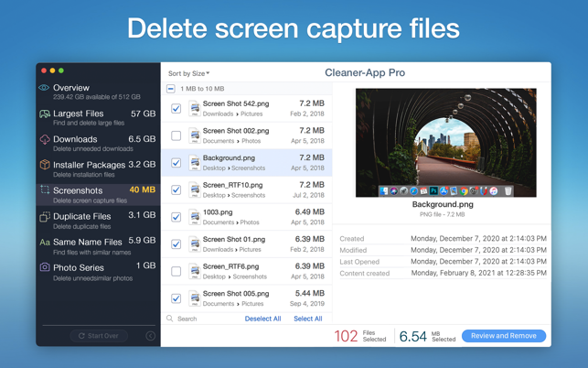Click the 5.44 MB size value
This screenshot has height=368, width=588.
point(310,293)
